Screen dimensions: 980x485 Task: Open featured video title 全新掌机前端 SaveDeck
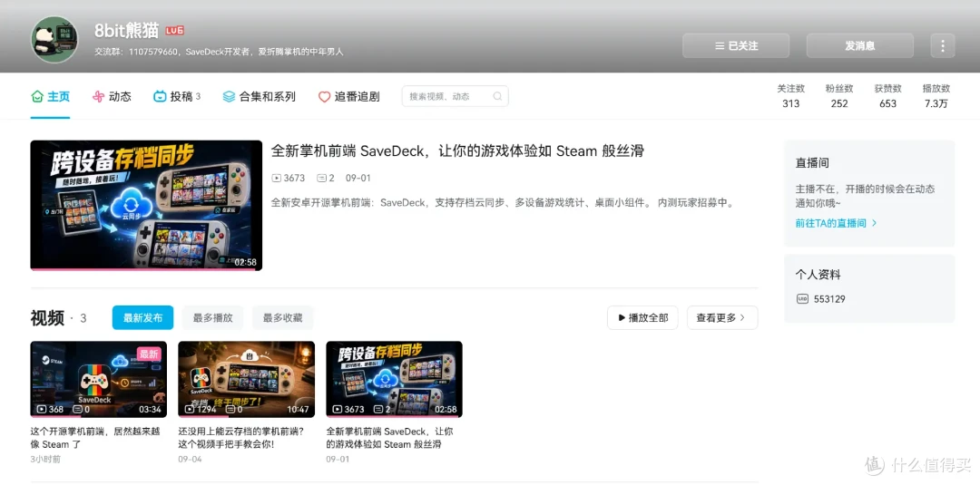pyautogui.click(x=457, y=151)
